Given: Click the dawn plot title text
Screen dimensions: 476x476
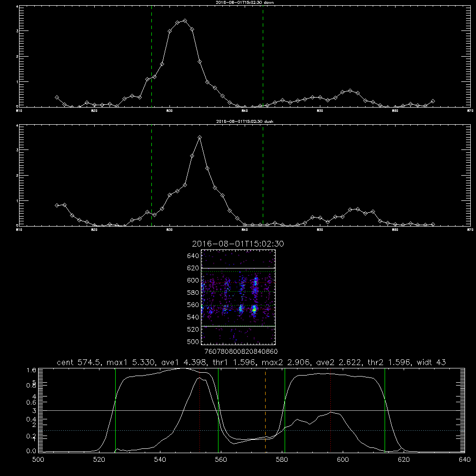Looking at the screenshot, I should coord(245,2).
